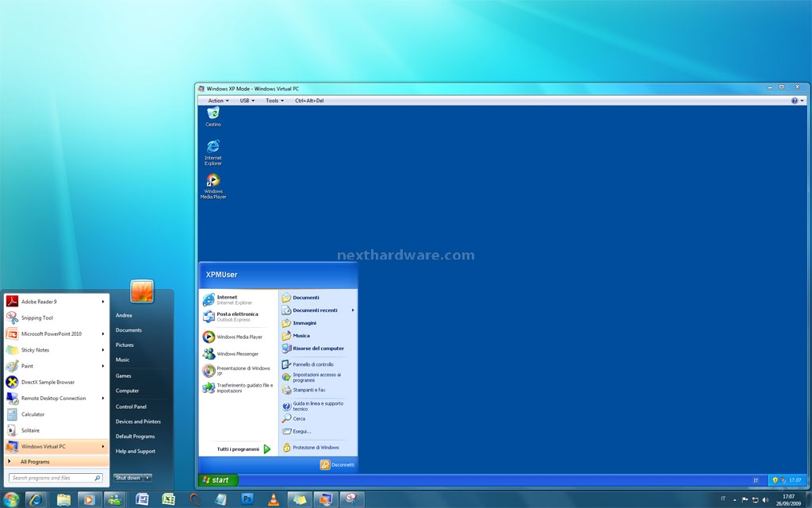Click Disconnetti in XP Start menu
Image resolution: width=812 pixels, height=508 pixels.
click(338, 464)
